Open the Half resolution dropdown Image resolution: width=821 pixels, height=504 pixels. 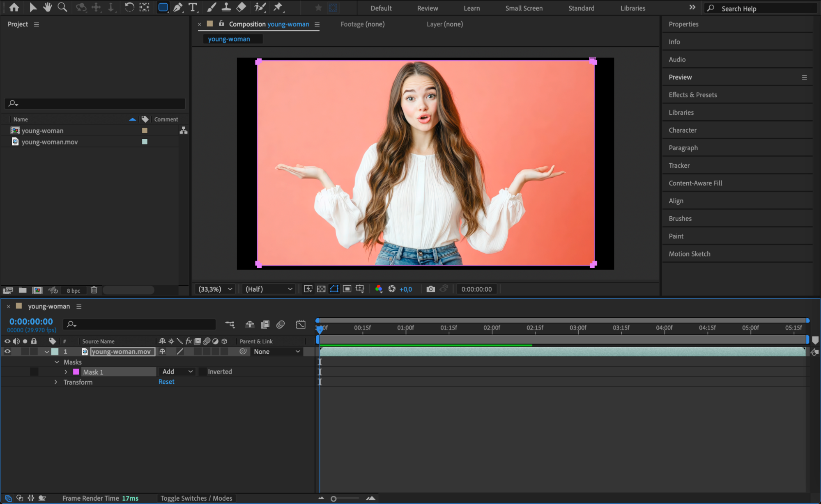tap(269, 289)
